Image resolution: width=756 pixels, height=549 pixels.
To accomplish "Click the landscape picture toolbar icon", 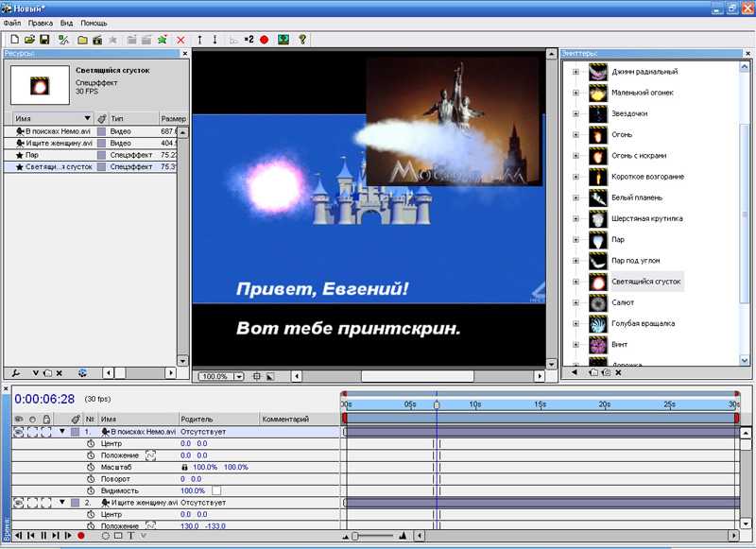I will [283, 40].
